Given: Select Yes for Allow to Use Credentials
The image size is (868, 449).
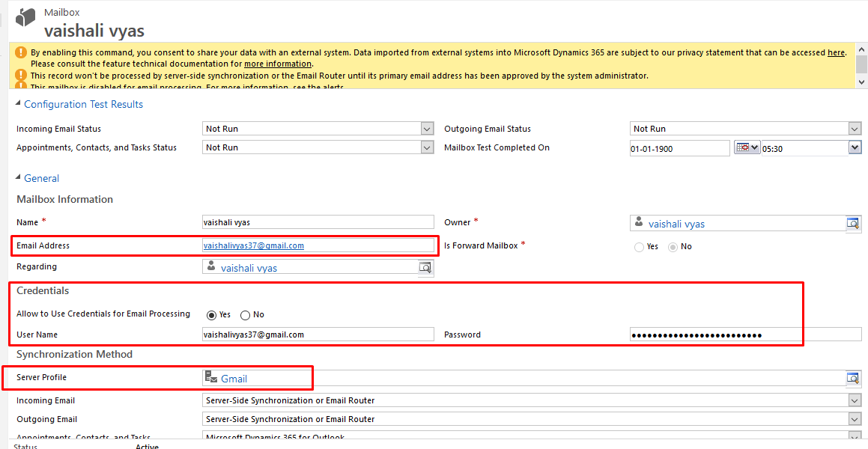Looking at the screenshot, I should (211, 315).
